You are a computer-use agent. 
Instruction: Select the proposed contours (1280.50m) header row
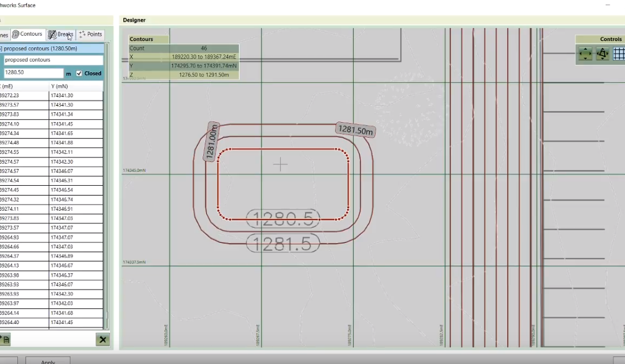click(52, 48)
